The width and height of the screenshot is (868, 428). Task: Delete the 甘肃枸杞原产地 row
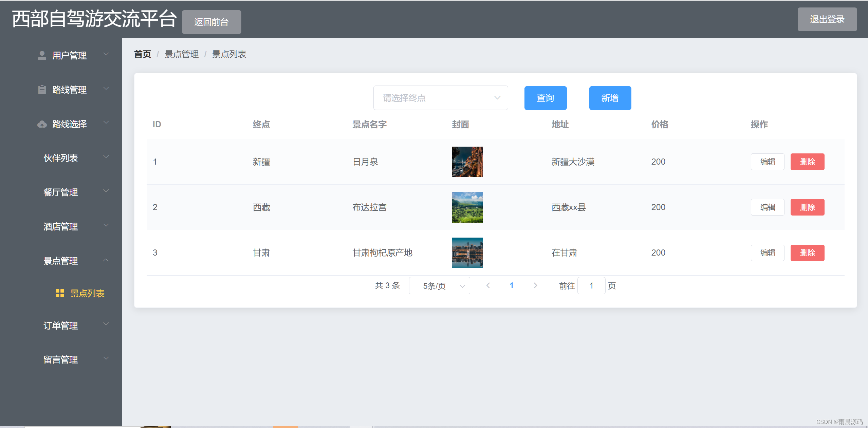pos(807,253)
